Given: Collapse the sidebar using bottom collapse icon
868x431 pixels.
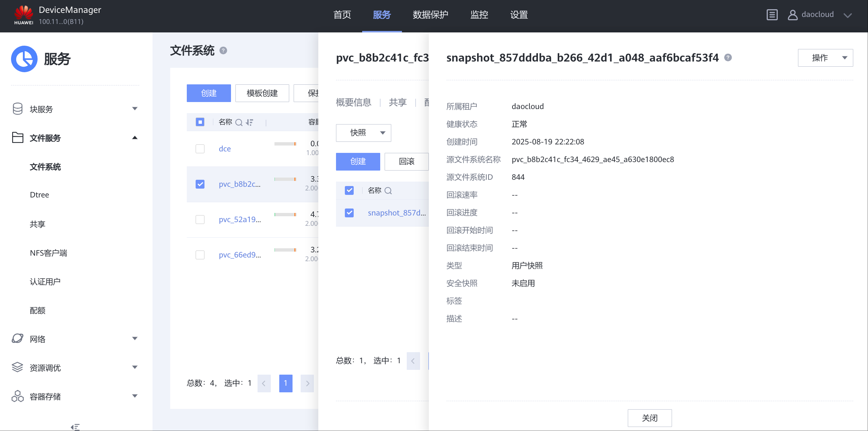Looking at the screenshot, I should coord(75,427).
